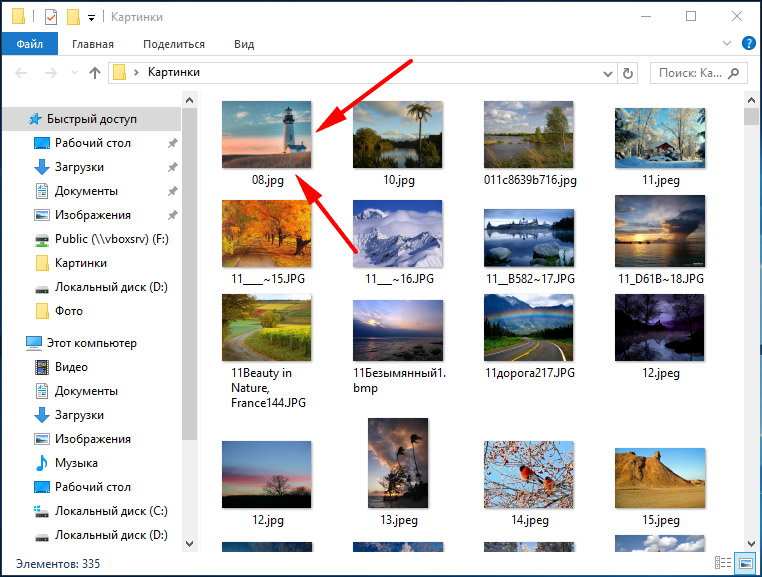Click the Картинки address bar path
This screenshot has width=762, height=577.
(173, 72)
